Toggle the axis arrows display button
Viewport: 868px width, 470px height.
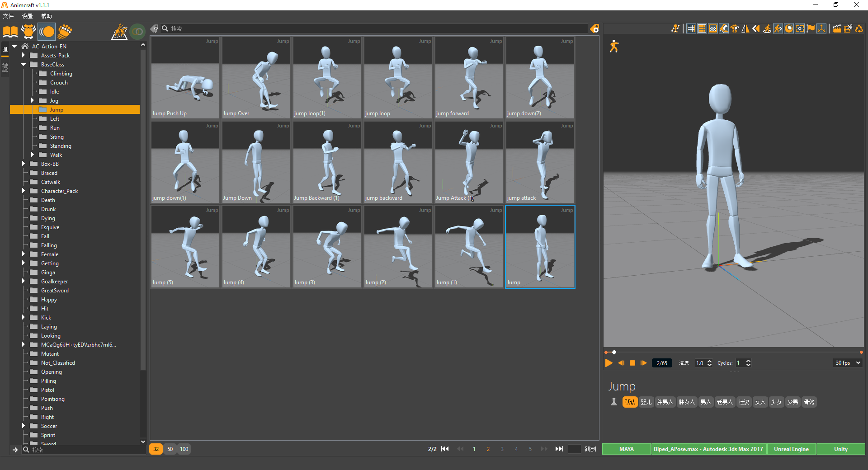(x=821, y=28)
